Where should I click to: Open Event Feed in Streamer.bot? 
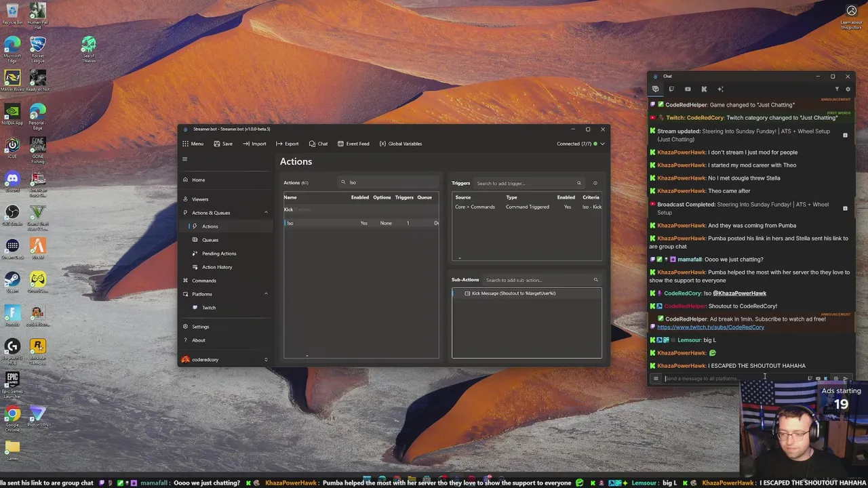coord(353,144)
